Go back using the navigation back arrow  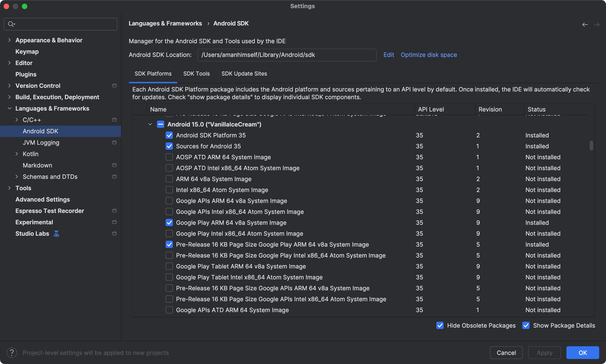pyautogui.click(x=585, y=24)
